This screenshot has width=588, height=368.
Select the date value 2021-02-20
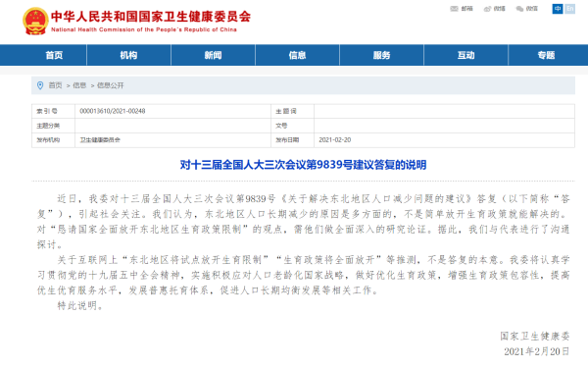click(x=335, y=140)
